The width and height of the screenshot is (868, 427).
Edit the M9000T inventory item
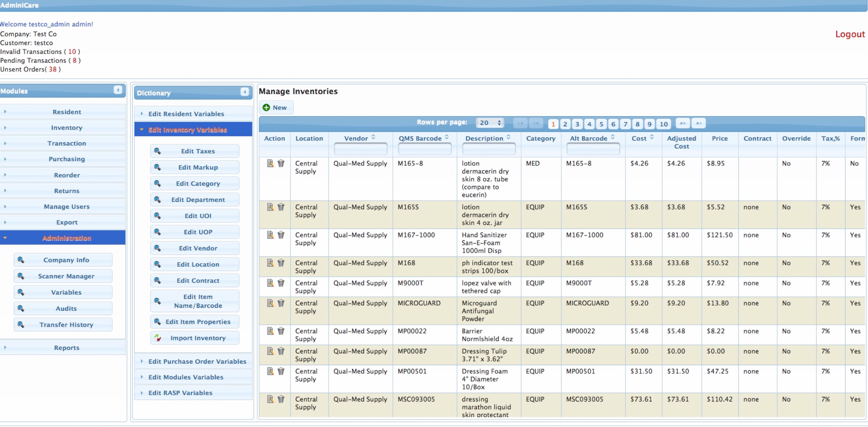coord(270,283)
